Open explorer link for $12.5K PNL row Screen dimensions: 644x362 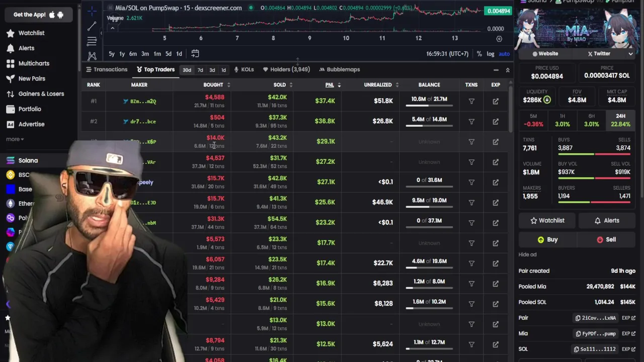click(x=496, y=344)
